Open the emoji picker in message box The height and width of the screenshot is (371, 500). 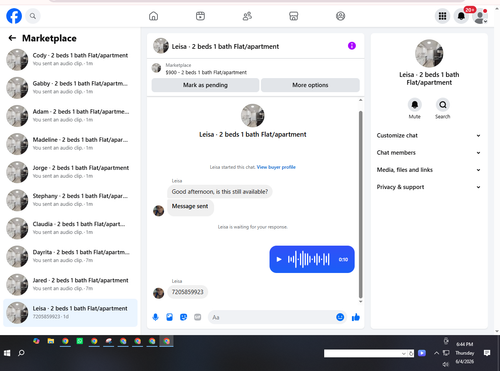340,317
